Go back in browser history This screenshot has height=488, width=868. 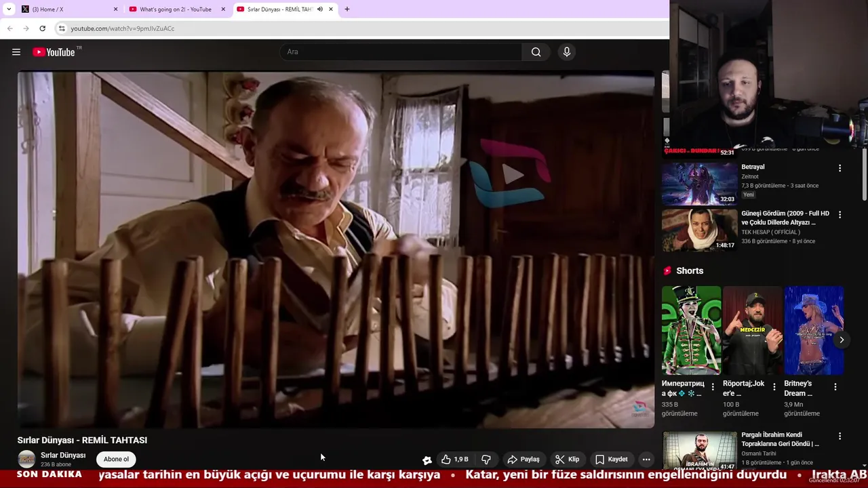pyautogui.click(x=9, y=28)
